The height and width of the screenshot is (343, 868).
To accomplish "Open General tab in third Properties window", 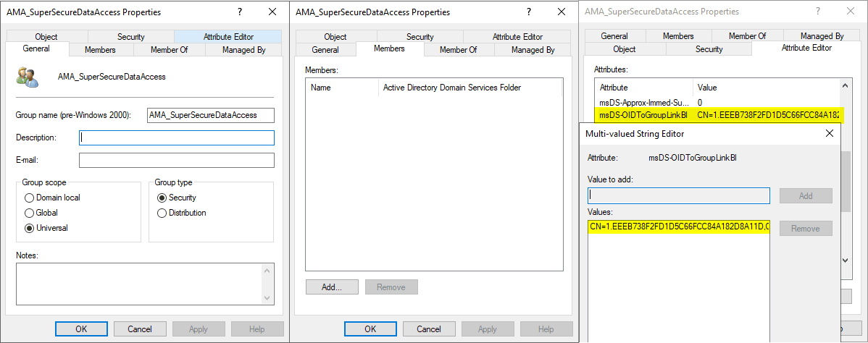I will coord(614,36).
